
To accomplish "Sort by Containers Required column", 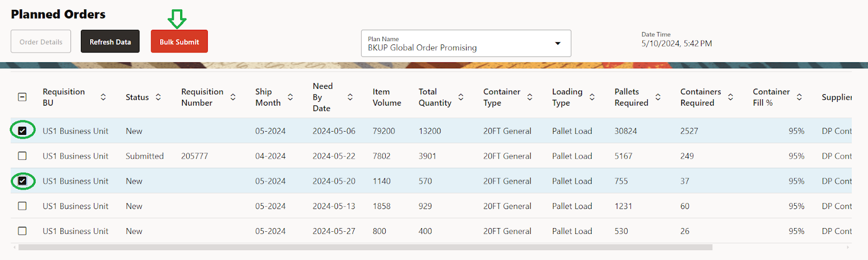I will pos(730,97).
